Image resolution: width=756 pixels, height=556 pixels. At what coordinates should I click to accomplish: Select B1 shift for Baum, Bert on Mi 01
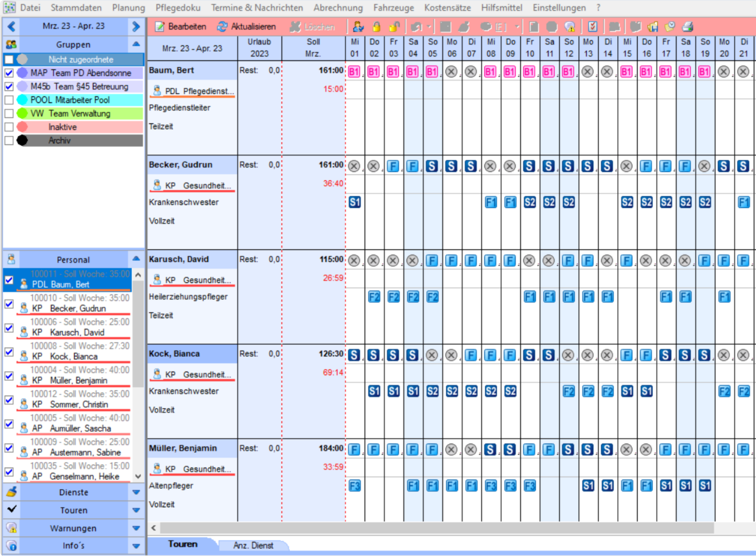(354, 72)
